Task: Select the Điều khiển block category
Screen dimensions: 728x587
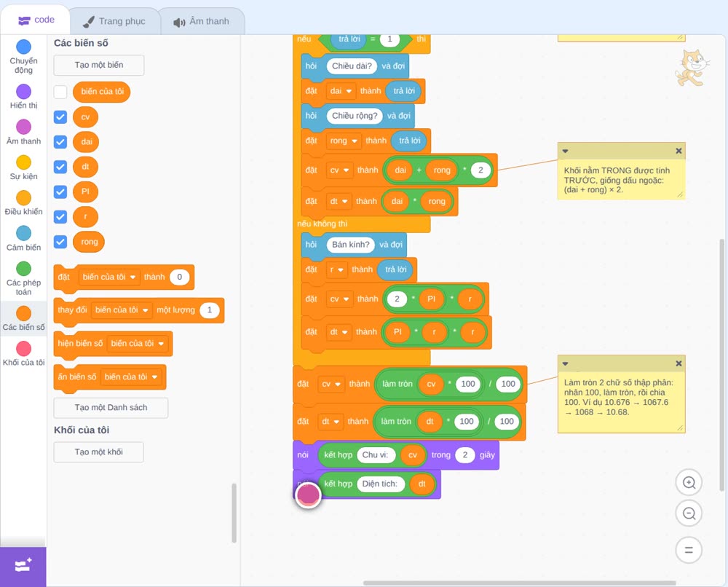Action: [x=23, y=203]
